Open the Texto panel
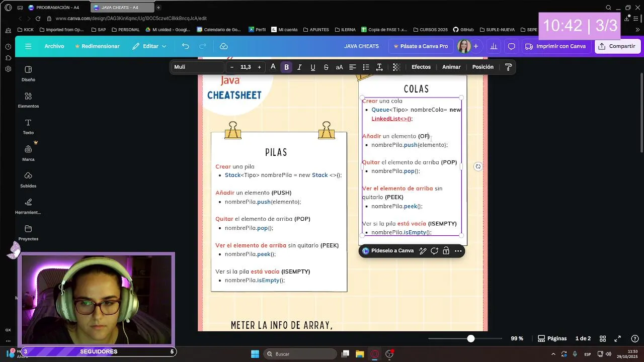 (28, 127)
